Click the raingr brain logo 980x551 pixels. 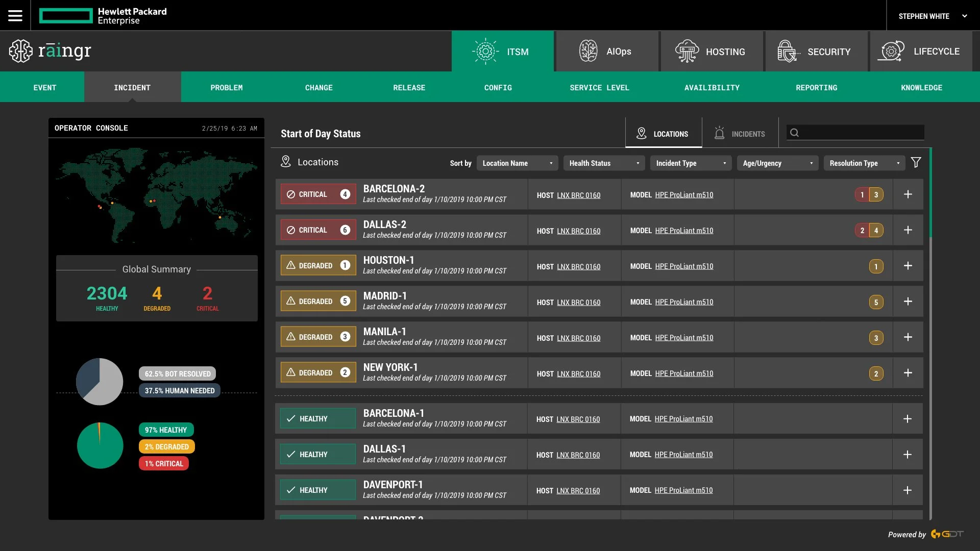[x=21, y=51]
